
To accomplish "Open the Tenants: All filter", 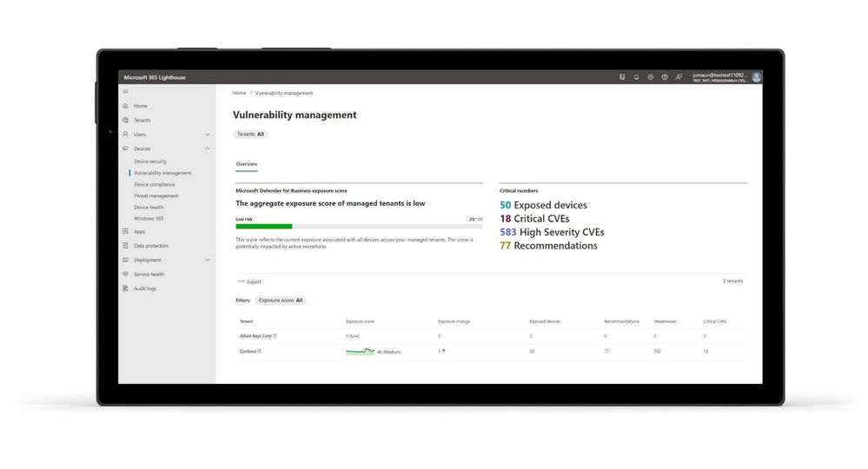I will click(x=250, y=134).
